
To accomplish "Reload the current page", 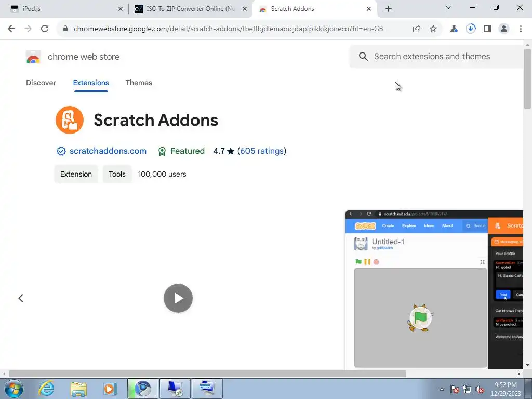I will click(x=45, y=29).
